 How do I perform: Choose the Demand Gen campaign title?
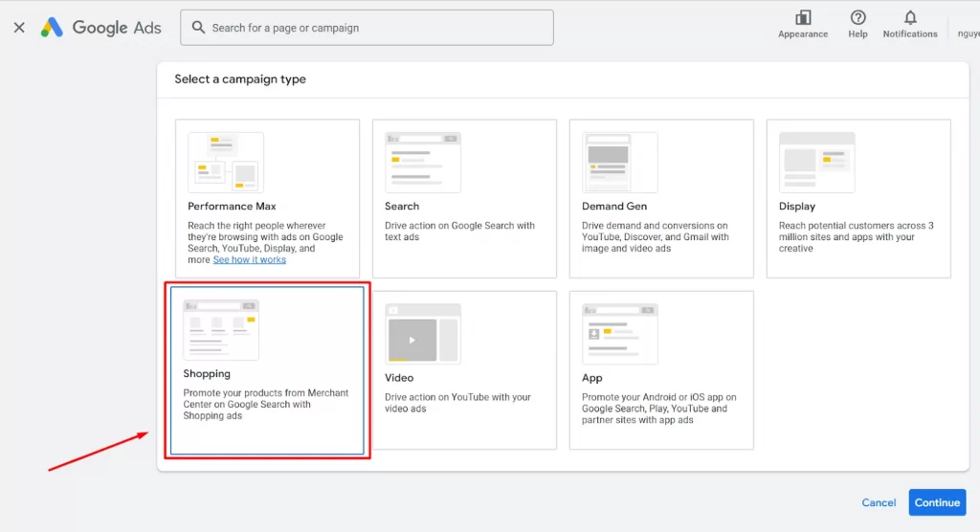pos(614,207)
